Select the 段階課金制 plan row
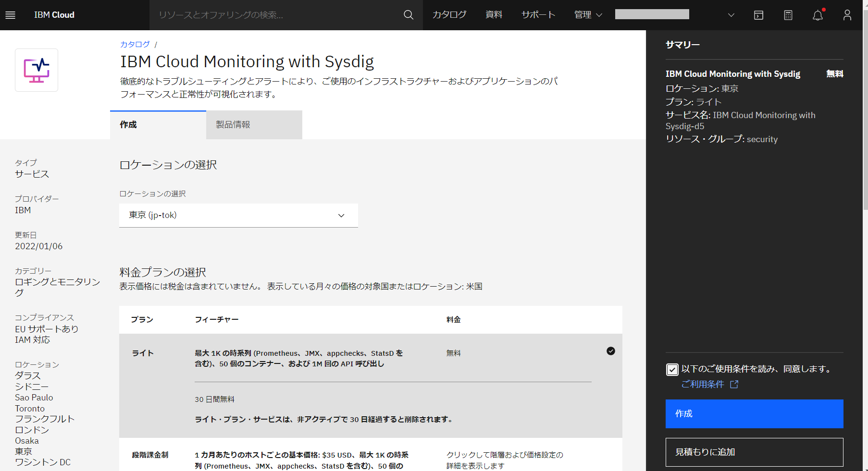 [x=371, y=455]
